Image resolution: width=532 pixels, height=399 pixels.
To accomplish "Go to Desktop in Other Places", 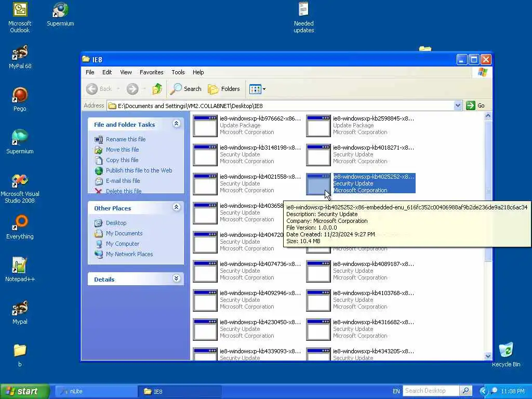I will click(116, 223).
